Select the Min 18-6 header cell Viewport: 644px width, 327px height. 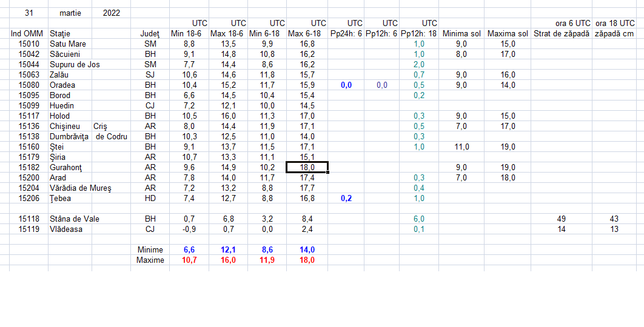[x=189, y=34]
